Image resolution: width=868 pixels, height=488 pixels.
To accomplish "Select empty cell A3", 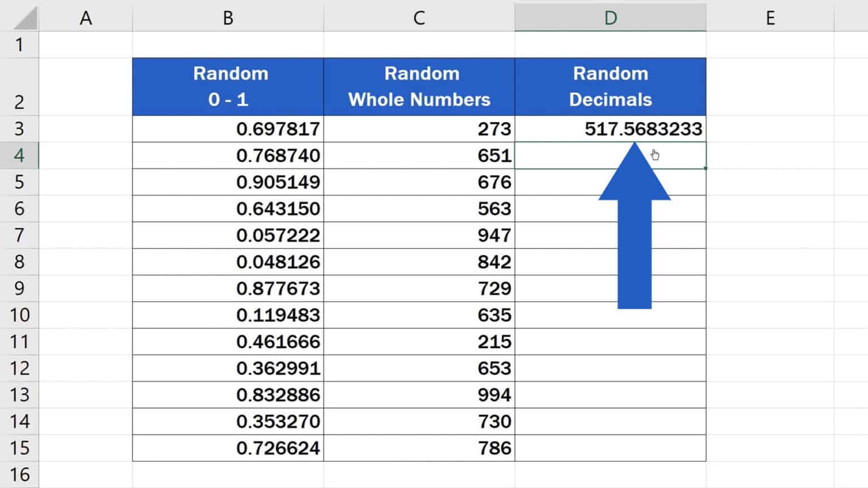I will (x=85, y=129).
